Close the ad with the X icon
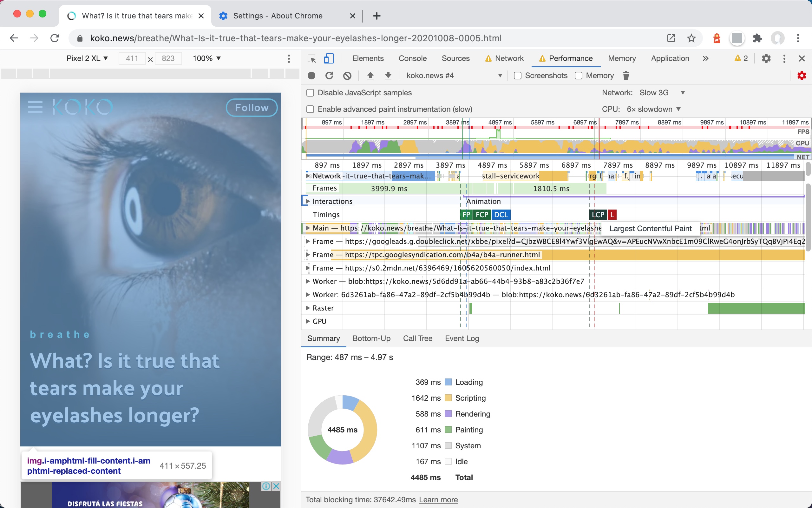 [276, 486]
